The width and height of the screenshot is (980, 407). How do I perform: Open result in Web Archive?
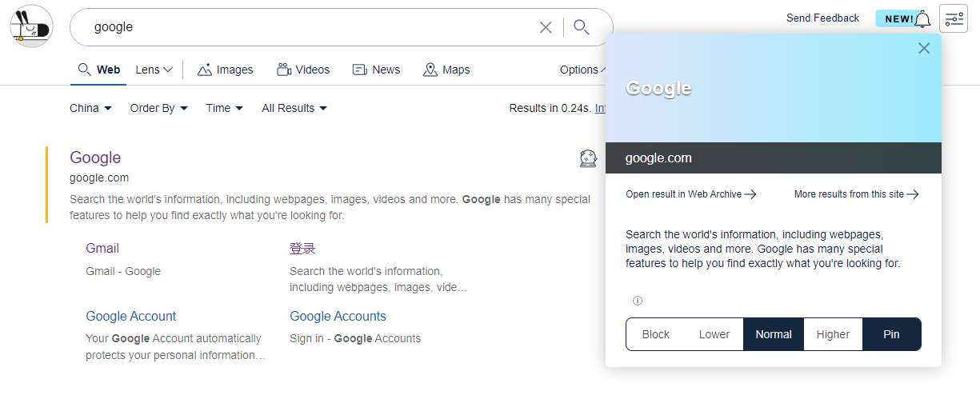coord(690,194)
